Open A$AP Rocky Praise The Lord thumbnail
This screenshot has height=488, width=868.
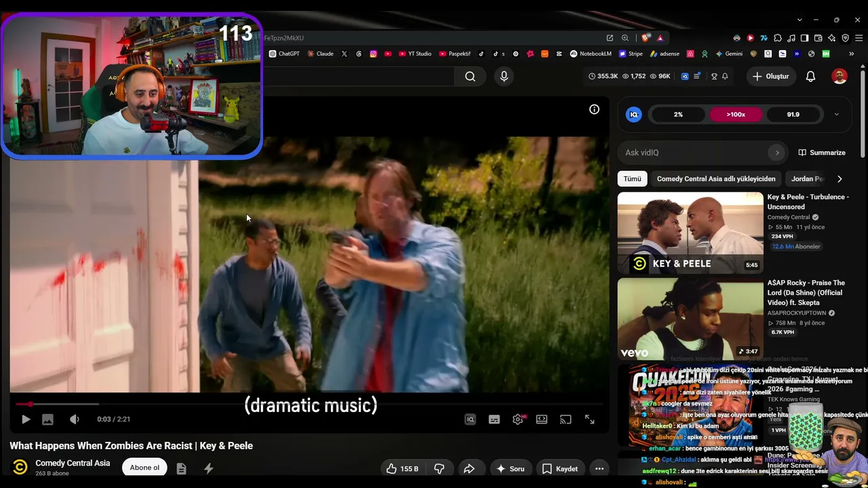[690, 319]
